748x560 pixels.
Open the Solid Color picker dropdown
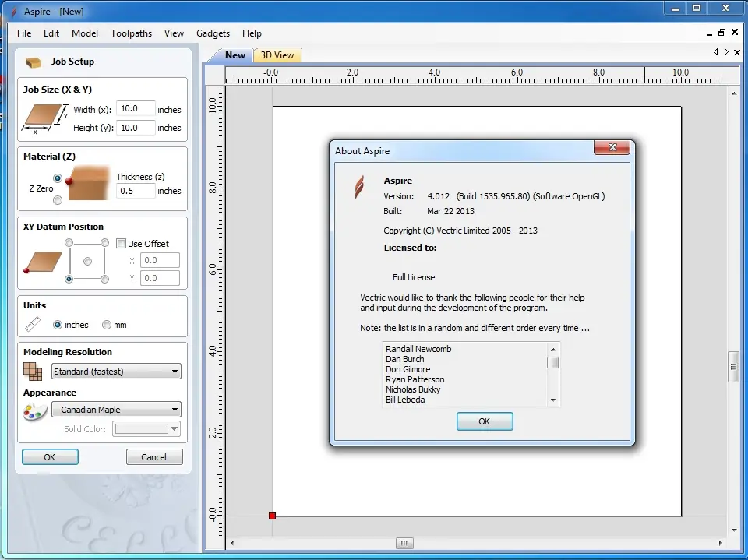pos(146,429)
